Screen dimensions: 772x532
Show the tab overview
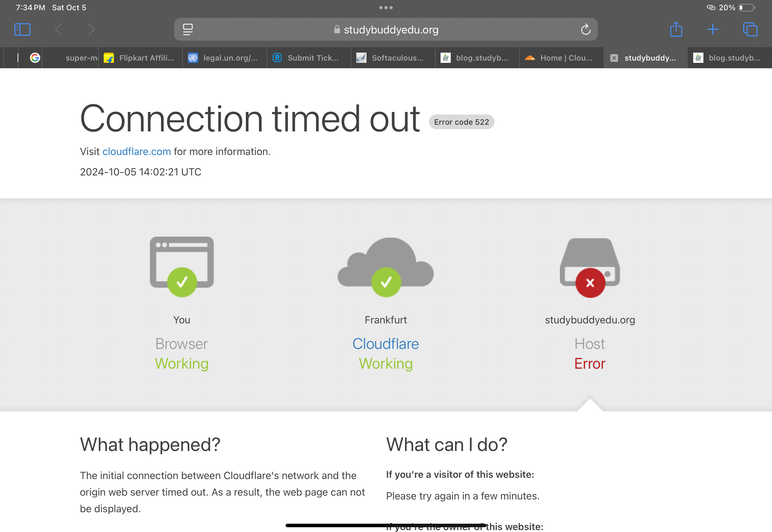750,29
